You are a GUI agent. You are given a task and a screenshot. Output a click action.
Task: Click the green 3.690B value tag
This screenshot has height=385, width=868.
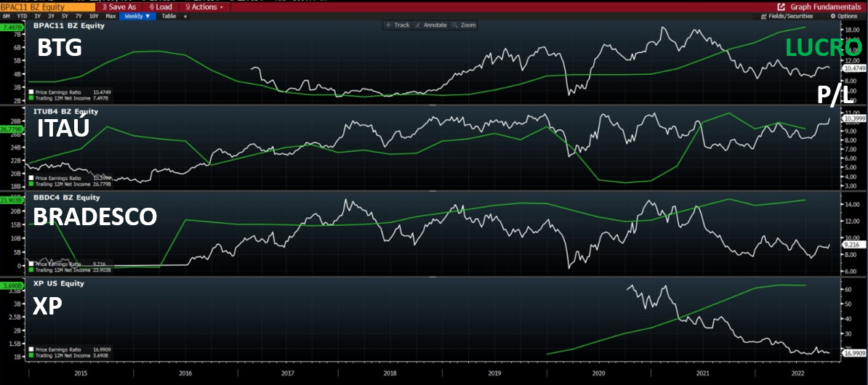[12, 286]
